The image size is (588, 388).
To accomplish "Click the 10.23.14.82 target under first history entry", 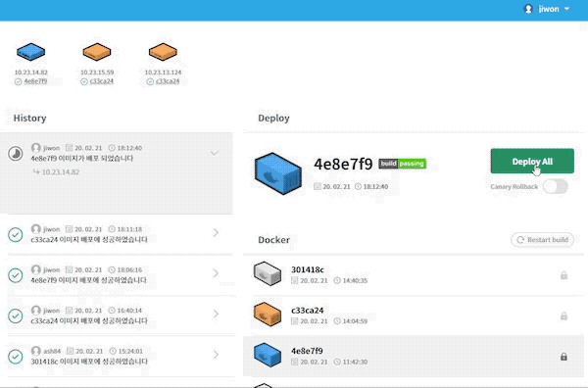I will [x=61, y=172].
